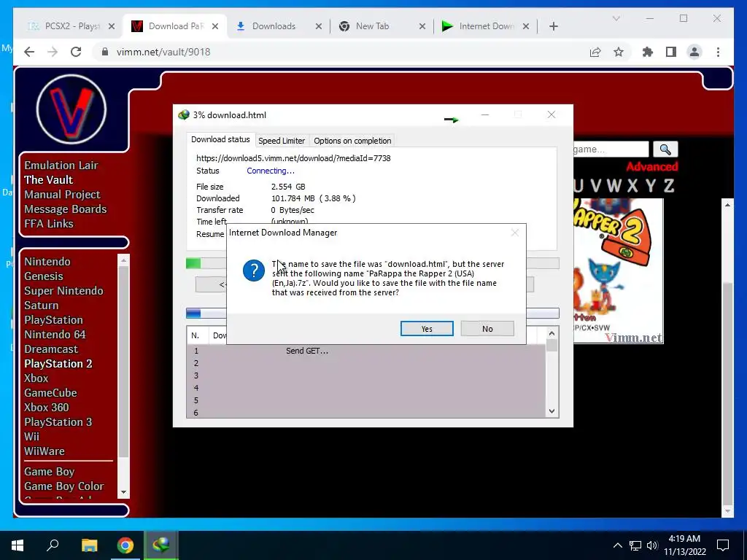Click the Chrome taskbar icon

coord(125,545)
